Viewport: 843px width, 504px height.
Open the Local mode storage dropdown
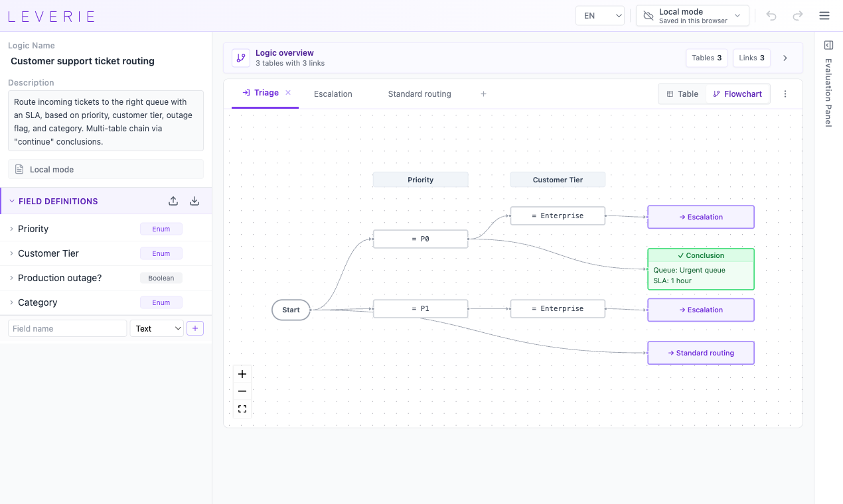coord(692,16)
